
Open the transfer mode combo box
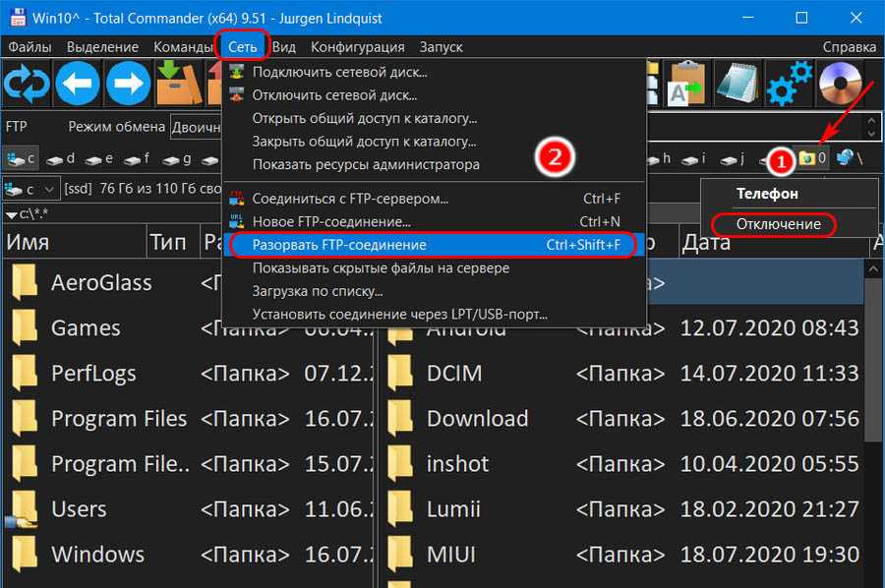click(x=195, y=127)
